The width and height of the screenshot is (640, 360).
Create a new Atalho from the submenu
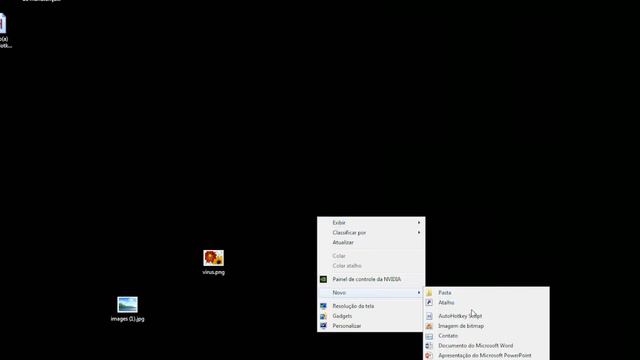(x=487, y=302)
